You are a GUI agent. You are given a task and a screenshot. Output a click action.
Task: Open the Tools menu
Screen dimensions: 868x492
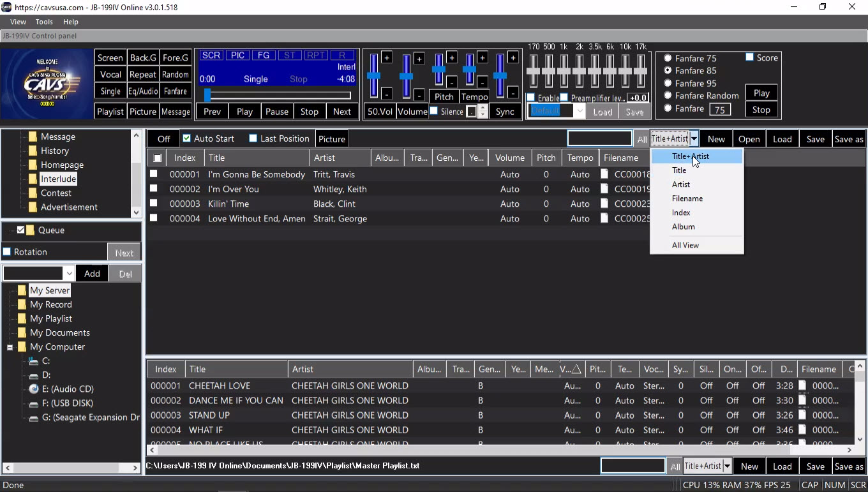pos(44,22)
